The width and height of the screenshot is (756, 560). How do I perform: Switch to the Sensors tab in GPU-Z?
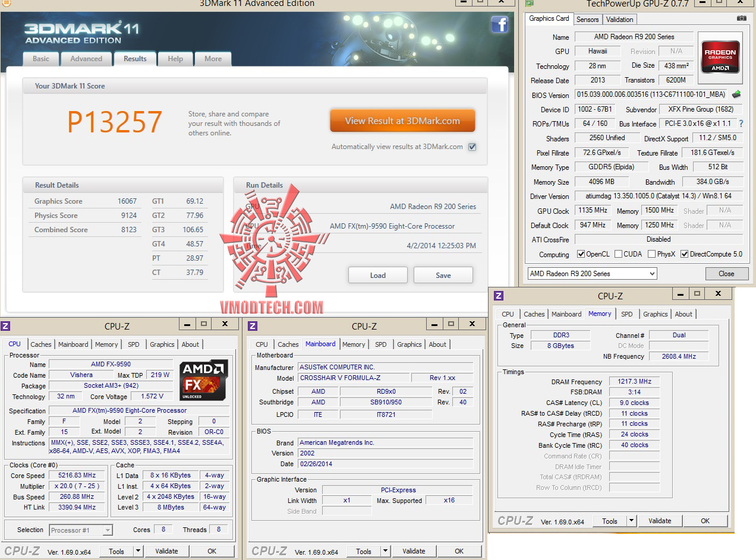tap(588, 20)
